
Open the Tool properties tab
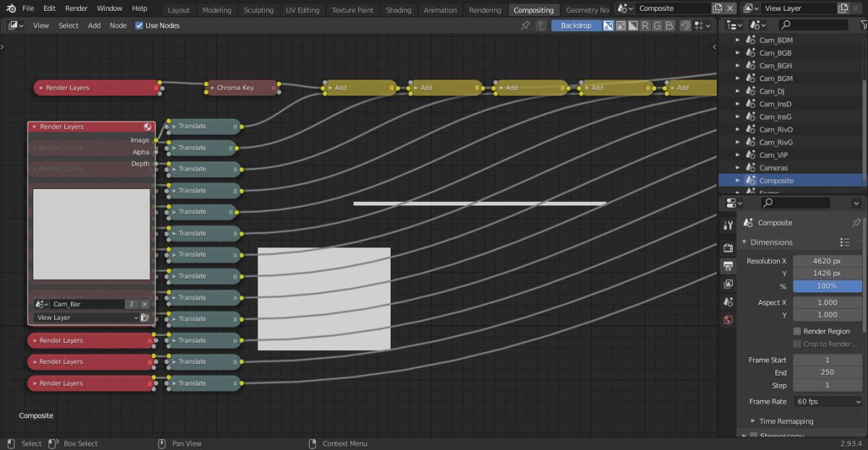point(728,226)
